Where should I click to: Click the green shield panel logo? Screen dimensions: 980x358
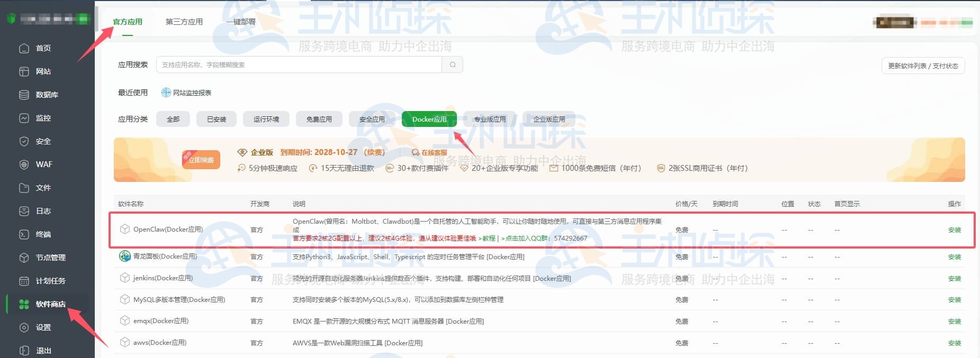[x=11, y=19]
